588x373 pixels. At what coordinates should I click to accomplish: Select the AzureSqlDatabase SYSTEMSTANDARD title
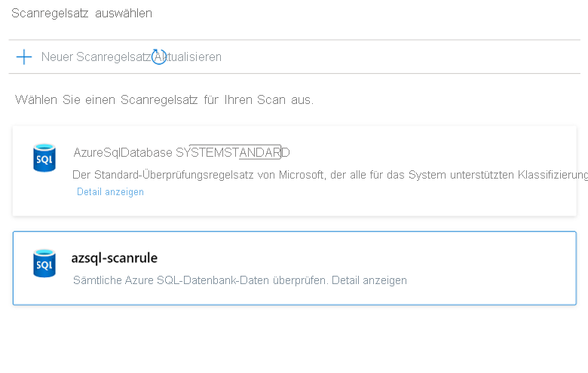182,152
